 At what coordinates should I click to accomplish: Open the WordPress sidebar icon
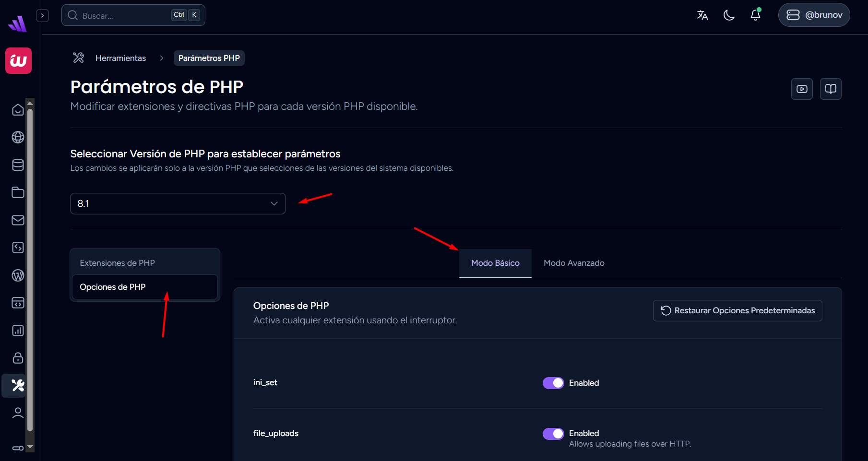click(18, 275)
